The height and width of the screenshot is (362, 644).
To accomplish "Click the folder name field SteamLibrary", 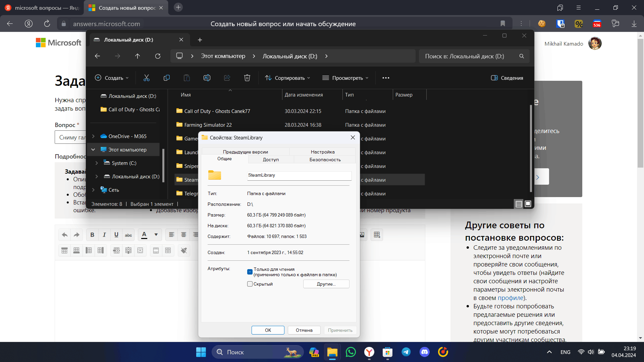I will click(300, 175).
